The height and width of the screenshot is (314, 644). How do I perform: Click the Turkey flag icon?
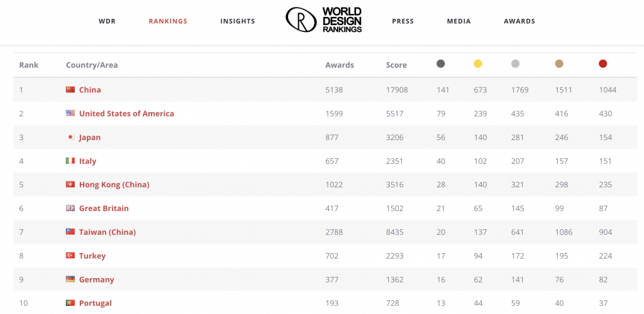pyautogui.click(x=70, y=256)
